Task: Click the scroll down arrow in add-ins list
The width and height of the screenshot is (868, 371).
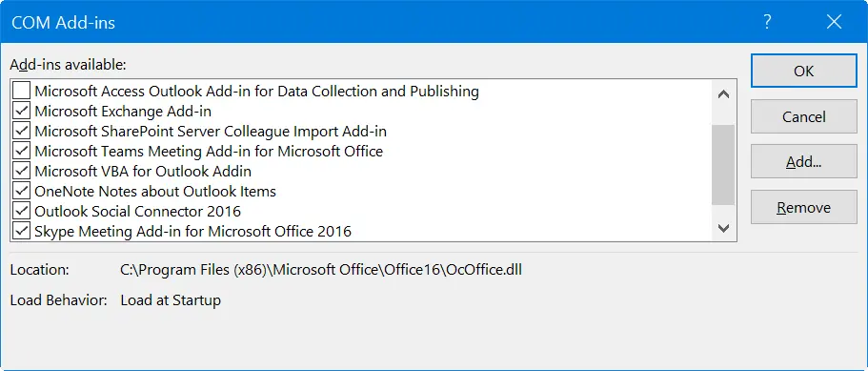Action: (723, 228)
